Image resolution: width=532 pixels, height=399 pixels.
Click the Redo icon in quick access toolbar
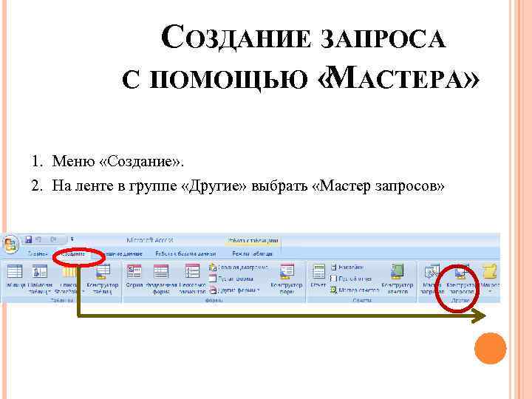pos(54,240)
